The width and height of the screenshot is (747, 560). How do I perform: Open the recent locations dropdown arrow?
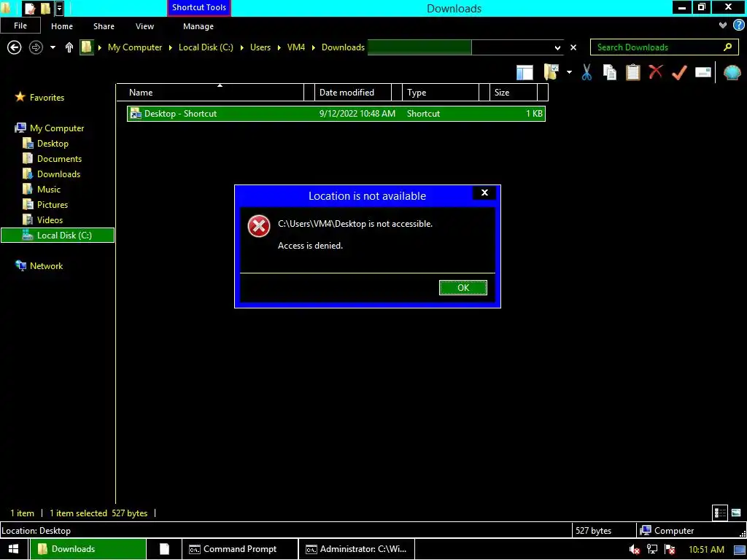click(x=53, y=47)
